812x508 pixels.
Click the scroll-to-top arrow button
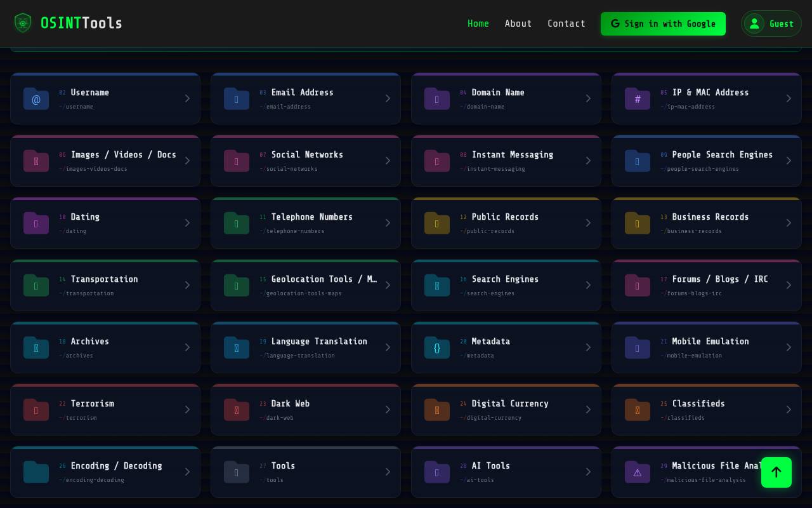coord(776,472)
